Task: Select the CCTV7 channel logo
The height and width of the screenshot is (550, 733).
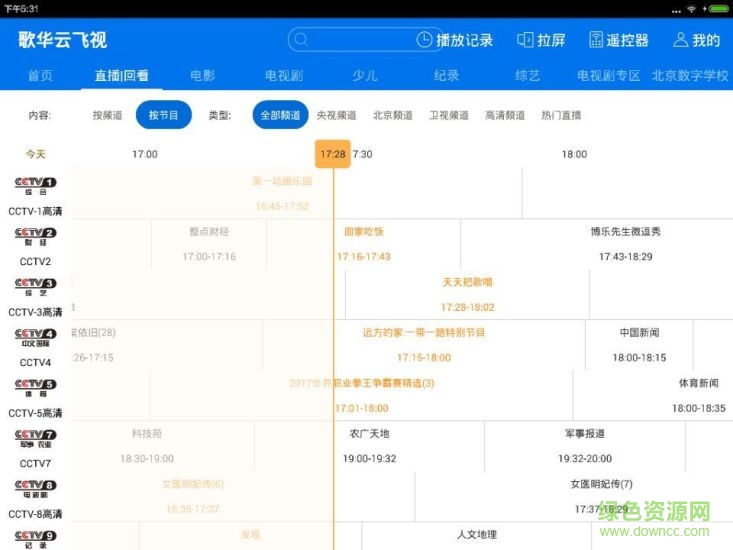Action: (x=36, y=438)
